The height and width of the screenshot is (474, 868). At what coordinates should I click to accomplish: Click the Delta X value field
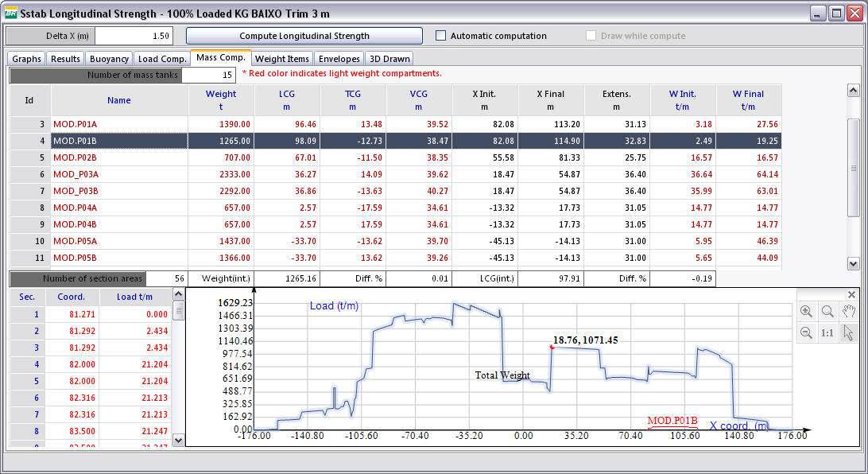pos(134,36)
